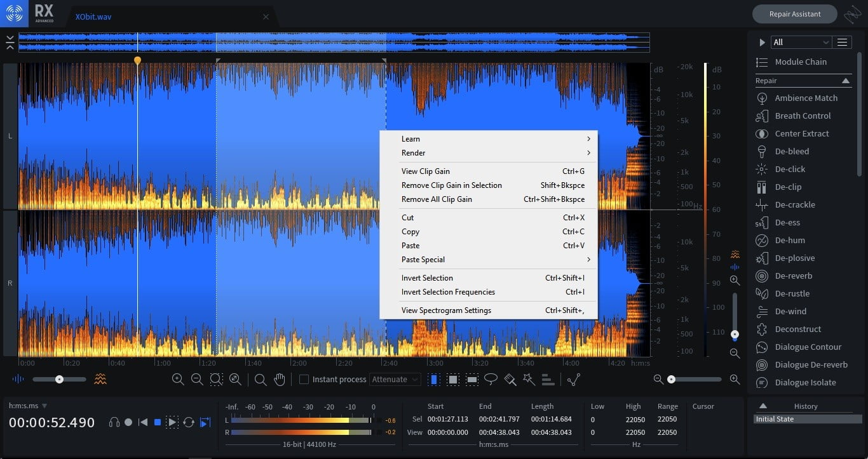This screenshot has height=459, width=868.
Task: Click the waveform/spectrogram opacity slider handle
Action: click(x=59, y=379)
